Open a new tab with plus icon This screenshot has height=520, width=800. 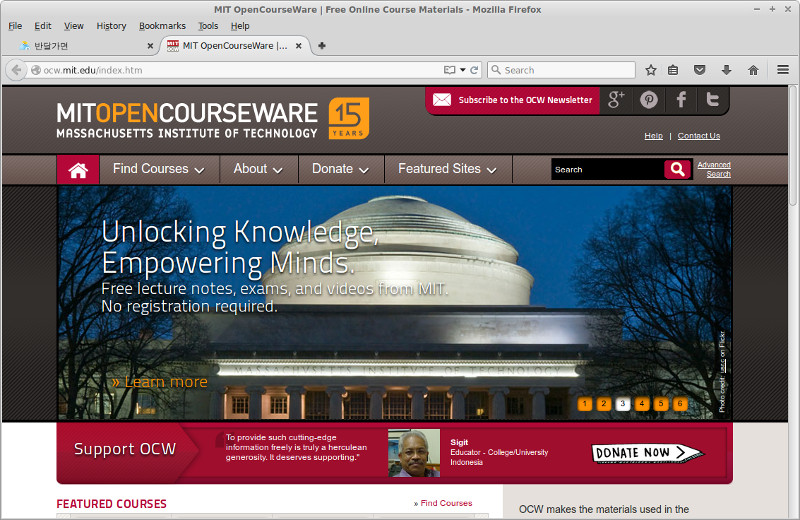(x=321, y=45)
